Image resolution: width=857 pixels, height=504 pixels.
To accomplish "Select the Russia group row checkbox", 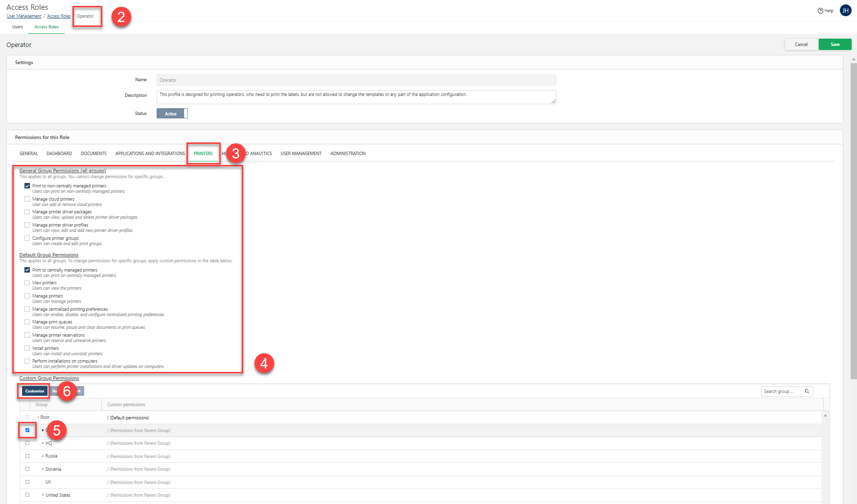I will 27,456.
